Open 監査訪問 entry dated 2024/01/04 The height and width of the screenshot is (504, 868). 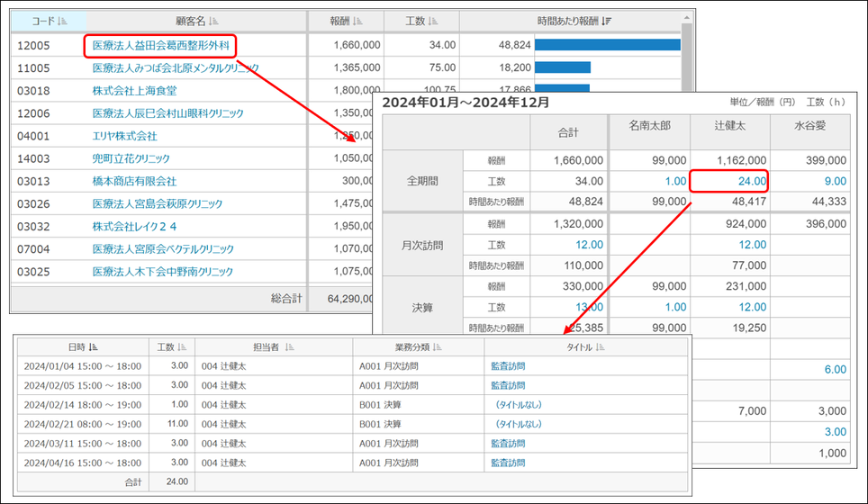click(508, 366)
